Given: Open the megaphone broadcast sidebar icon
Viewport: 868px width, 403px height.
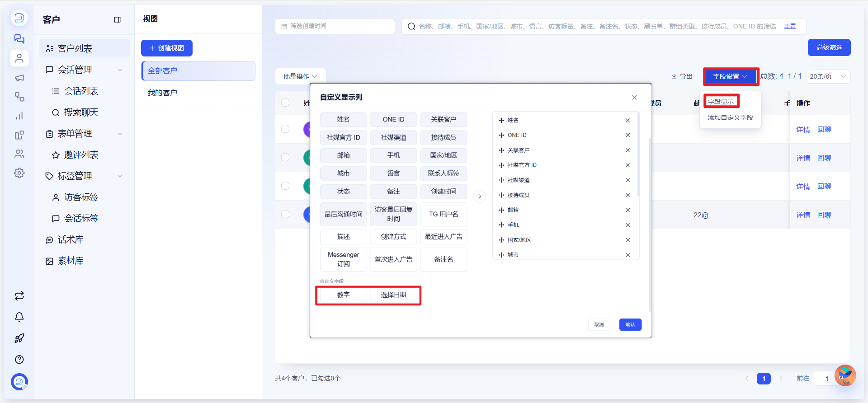Looking at the screenshot, I should coord(19,78).
